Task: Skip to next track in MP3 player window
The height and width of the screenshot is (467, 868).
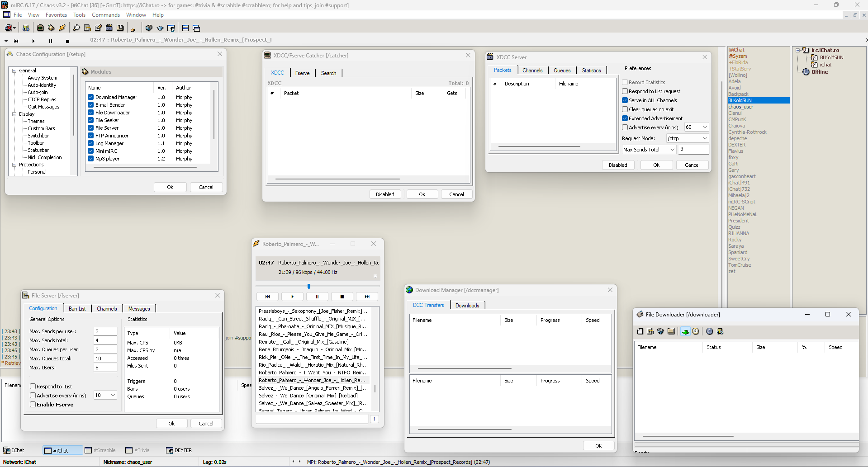Action: (367, 297)
